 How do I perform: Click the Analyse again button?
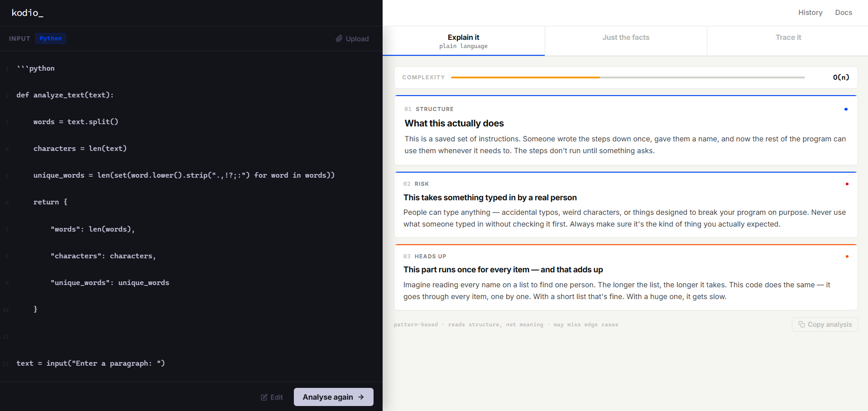(334, 397)
